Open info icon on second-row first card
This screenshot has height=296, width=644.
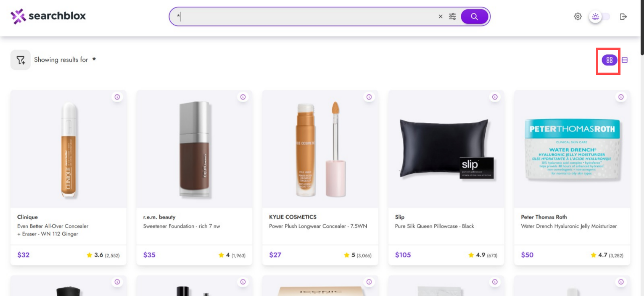coord(117,282)
